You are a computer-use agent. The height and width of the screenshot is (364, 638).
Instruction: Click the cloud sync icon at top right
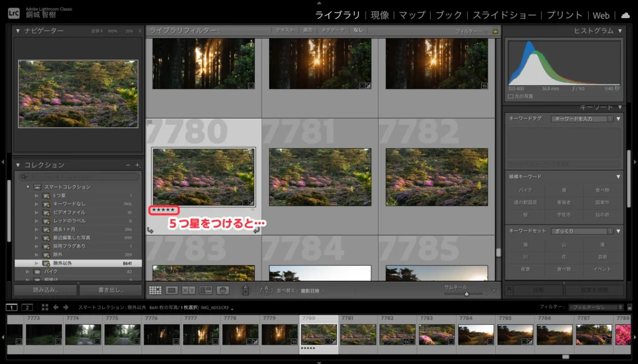625,15
